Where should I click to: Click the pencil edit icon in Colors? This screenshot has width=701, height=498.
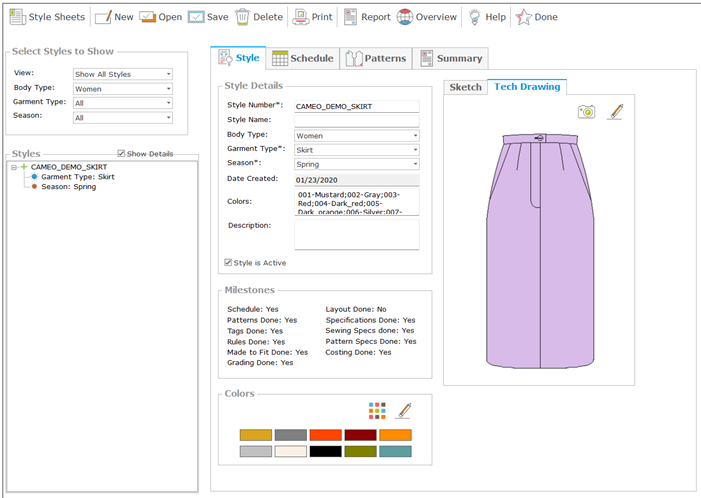pyautogui.click(x=403, y=410)
